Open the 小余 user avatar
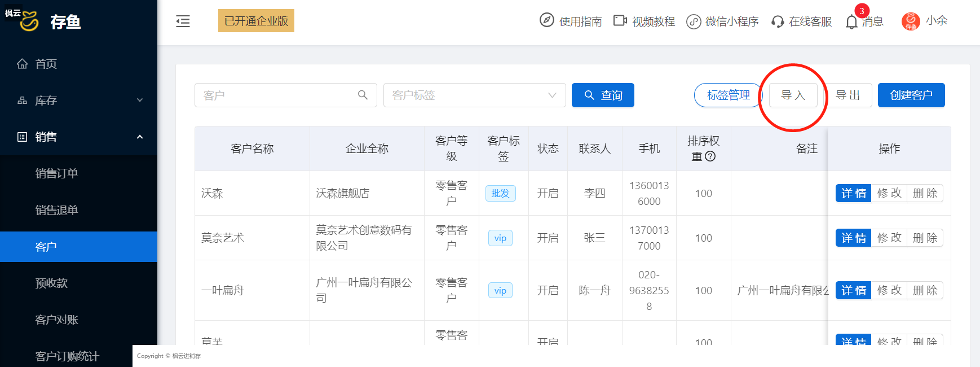Screen dimensions: 980x367 tap(911, 21)
